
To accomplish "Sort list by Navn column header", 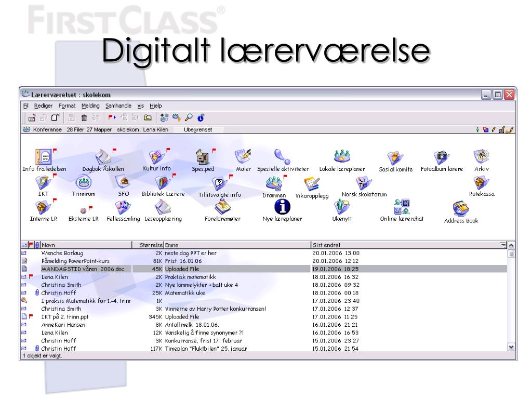I will pyautogui.click(x=86, y=245).
